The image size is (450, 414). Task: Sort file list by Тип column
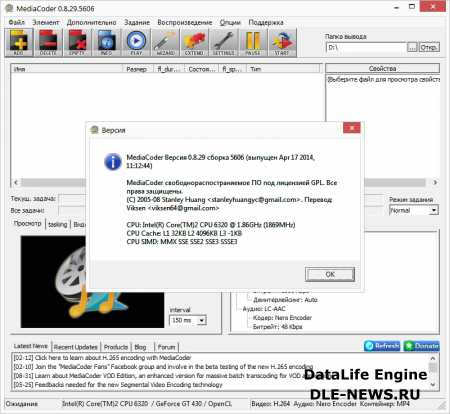click(x=283, y=69)
